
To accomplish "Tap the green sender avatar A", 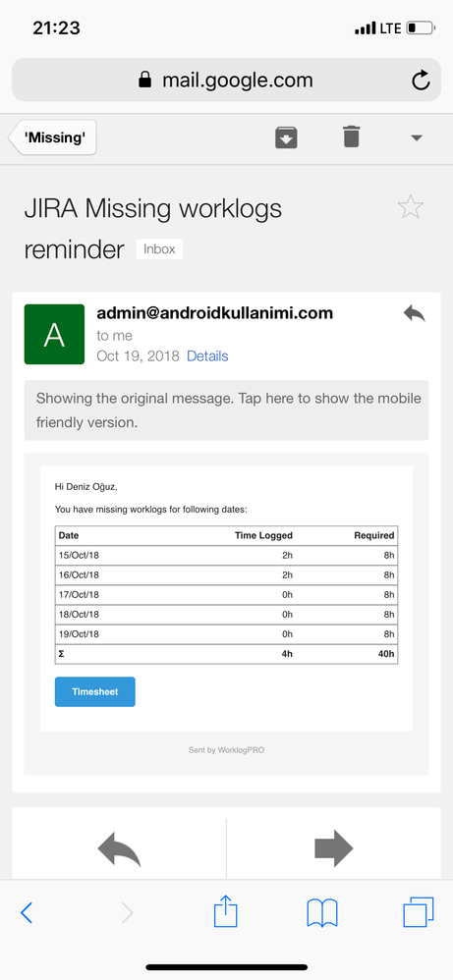I will pyautogui.click(x=54, y=335).
